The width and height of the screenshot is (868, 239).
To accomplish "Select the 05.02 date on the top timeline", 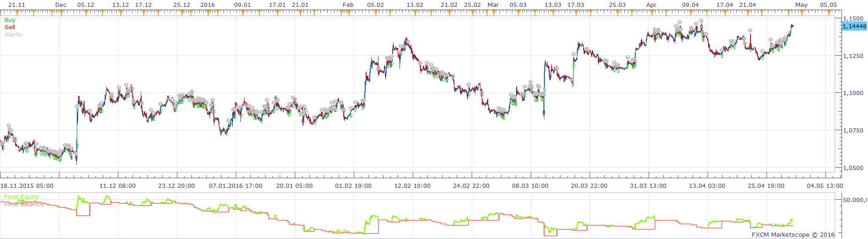I will [x=376, y=5].
